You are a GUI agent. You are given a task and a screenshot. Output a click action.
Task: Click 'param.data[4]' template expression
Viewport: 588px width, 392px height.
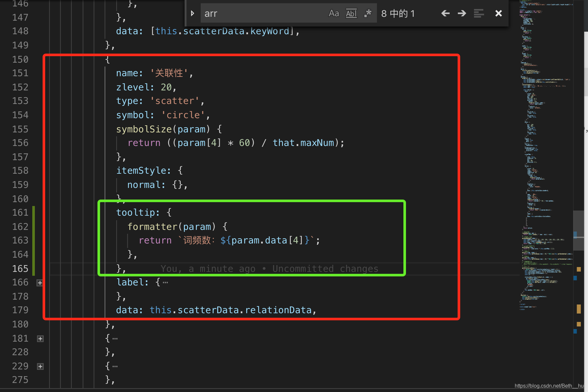267,240
